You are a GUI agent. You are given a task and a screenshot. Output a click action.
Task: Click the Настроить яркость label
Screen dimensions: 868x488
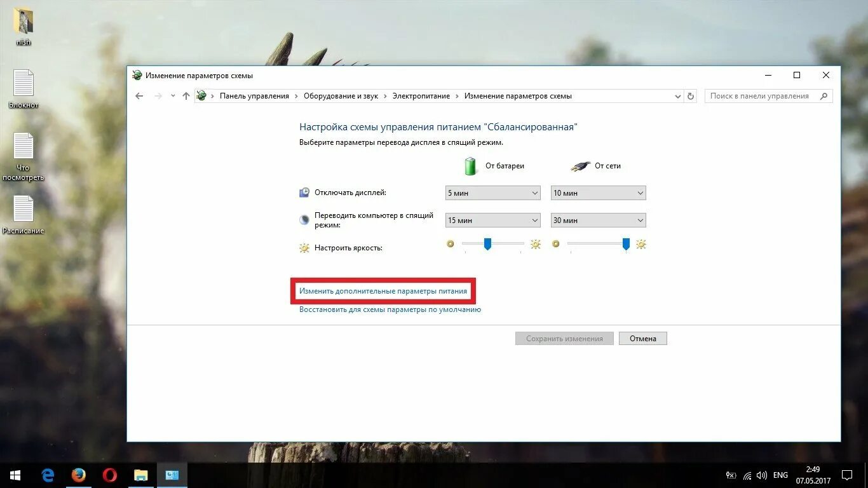tap(348, 248)
